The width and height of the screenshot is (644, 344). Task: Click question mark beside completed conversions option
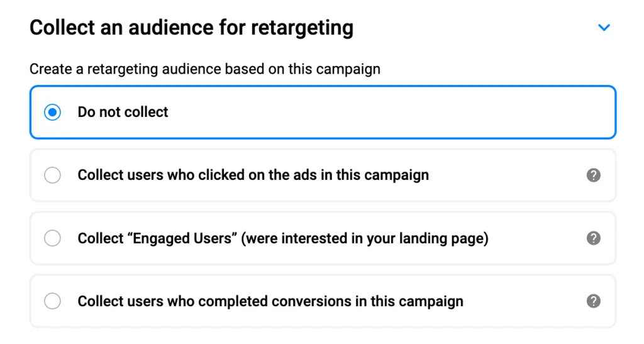coord(593,301)
